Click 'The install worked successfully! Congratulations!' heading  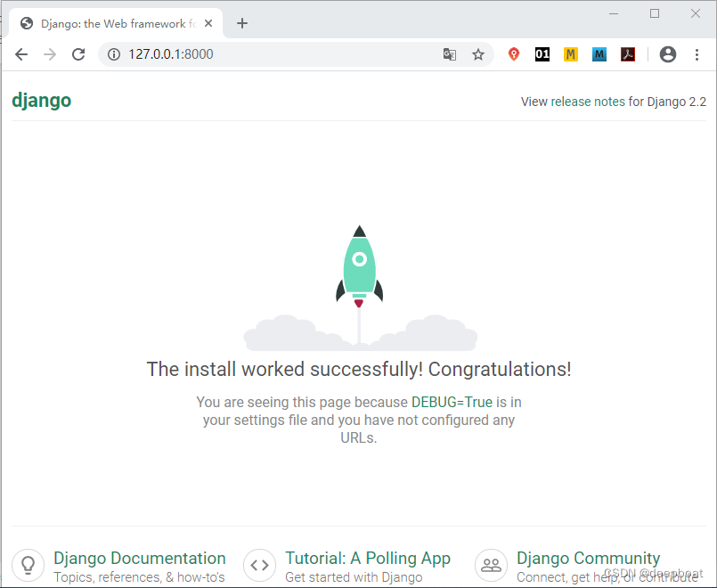(x=359, y=369)
